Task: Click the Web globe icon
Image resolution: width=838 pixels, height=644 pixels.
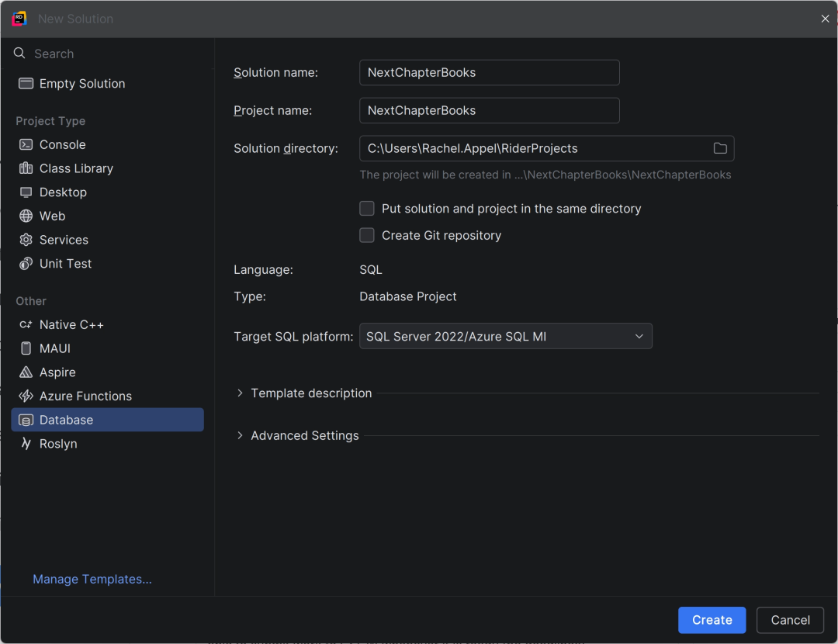Action: point(26,216)
